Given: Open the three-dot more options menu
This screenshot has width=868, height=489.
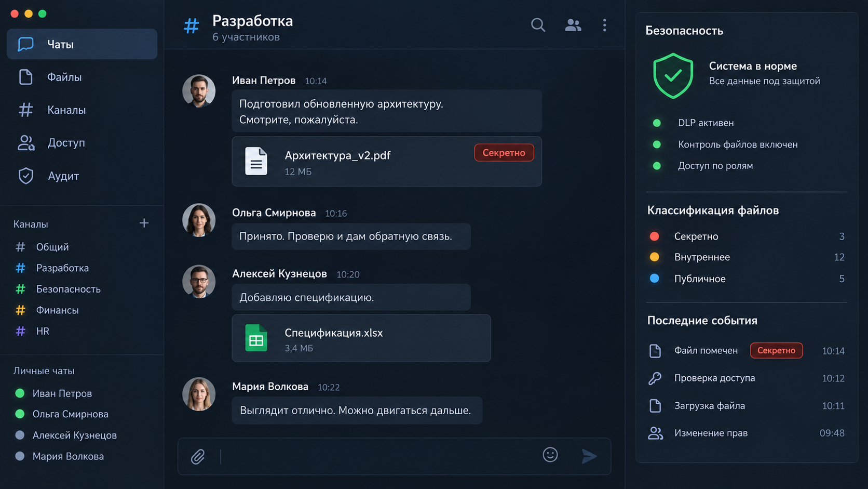Looking at the screenshot, I should click(x=604, y=25).
